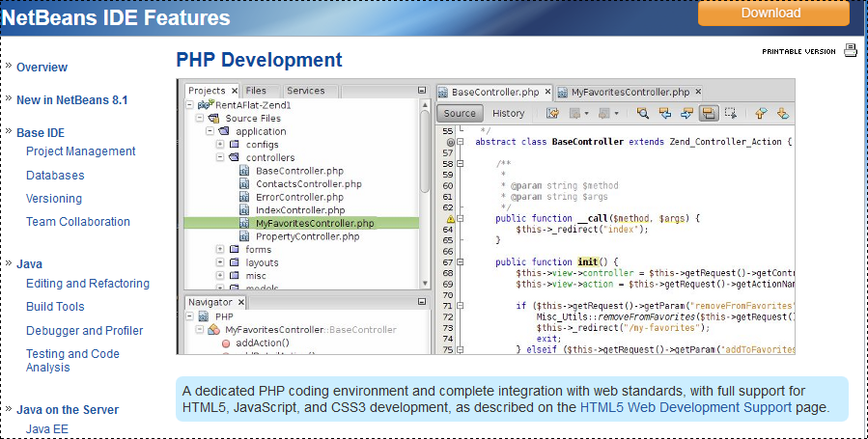Toggle the Highlight Search button in editor toolbar

point(709,113)
